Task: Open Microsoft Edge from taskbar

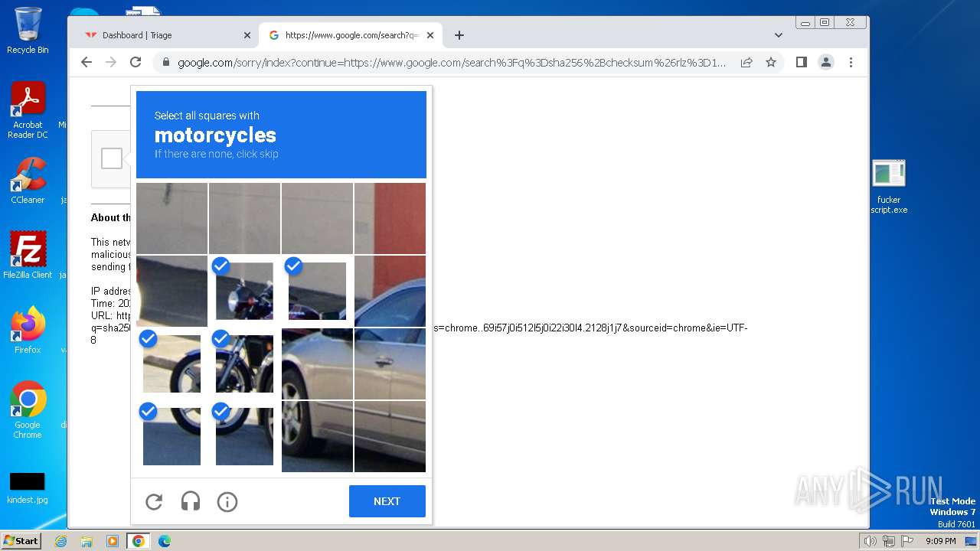Action: [164, 541]
